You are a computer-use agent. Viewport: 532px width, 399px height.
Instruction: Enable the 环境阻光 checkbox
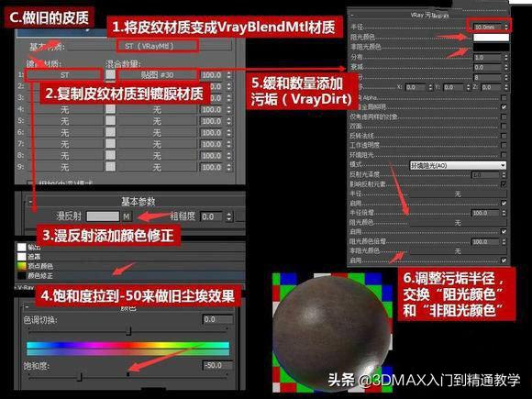click(x=504, y=155)
